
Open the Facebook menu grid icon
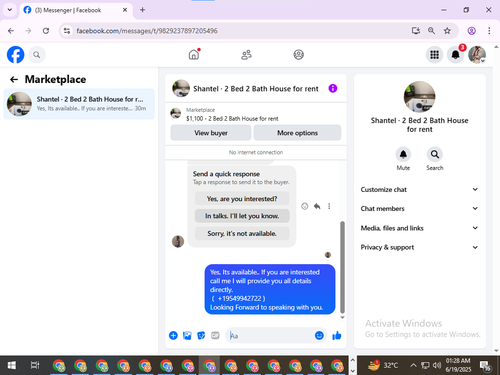coord(434,55)
